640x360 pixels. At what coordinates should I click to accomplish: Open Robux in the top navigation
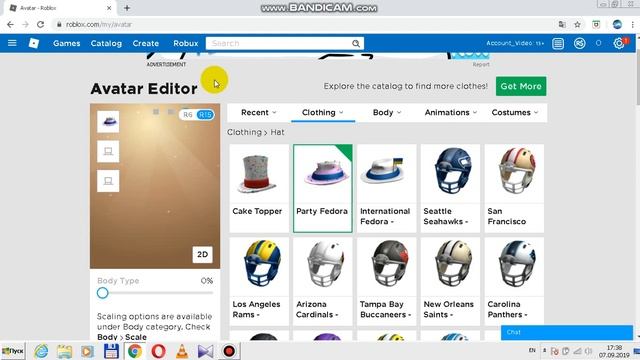click(186, 43)
